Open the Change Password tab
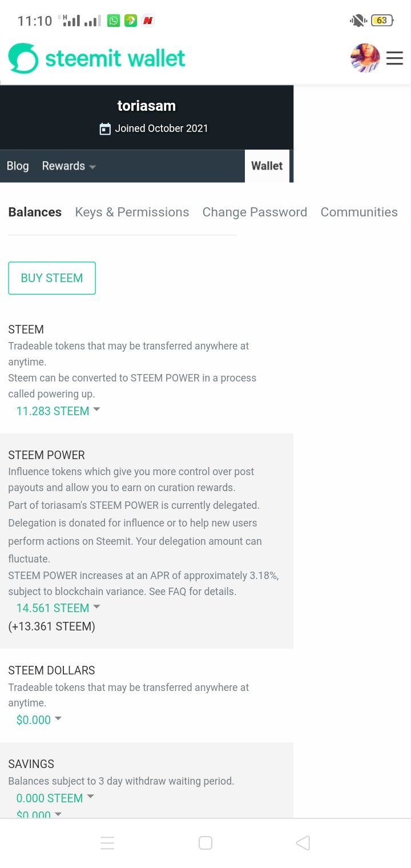Viewport: 411px width, 868px height. 255,212
